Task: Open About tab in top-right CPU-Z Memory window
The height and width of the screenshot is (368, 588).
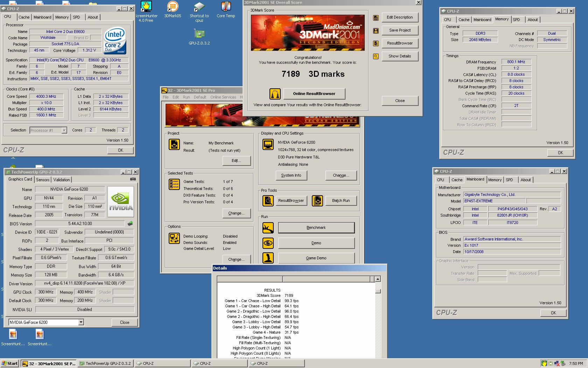Action: coord(533,20)
